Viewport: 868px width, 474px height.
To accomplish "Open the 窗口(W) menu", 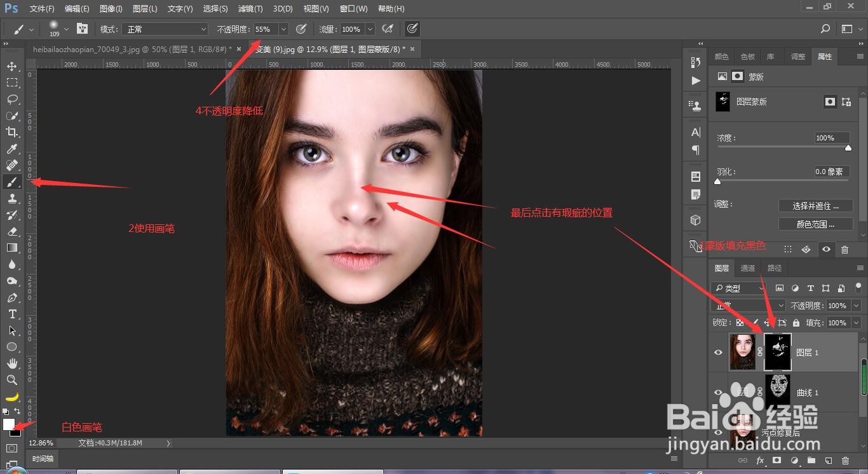I will 353,9.
